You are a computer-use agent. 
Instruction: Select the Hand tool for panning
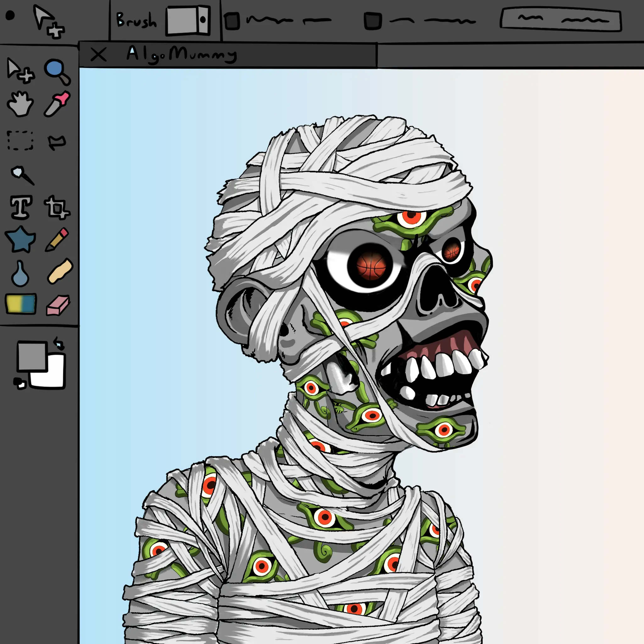coord(20,103)
